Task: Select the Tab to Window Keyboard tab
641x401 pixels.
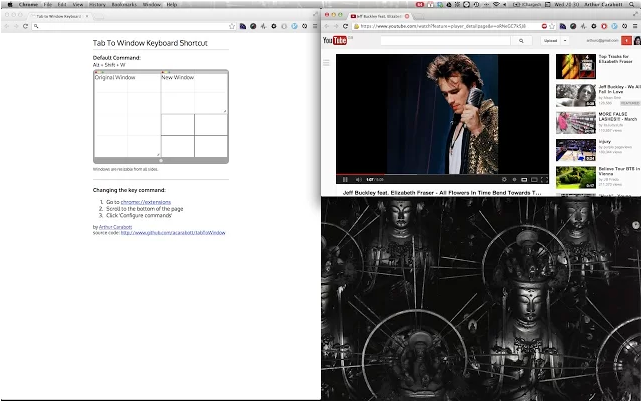Action: [x=60, y=16]
